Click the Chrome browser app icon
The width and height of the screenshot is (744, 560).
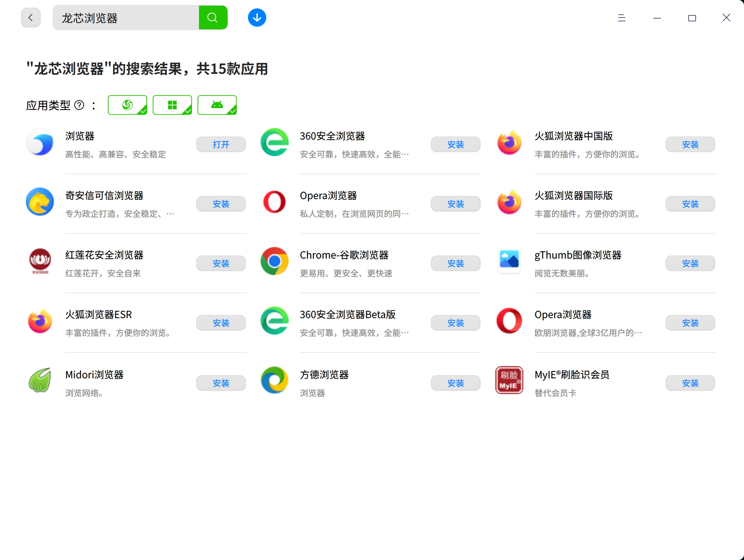[x=274, y=261]
